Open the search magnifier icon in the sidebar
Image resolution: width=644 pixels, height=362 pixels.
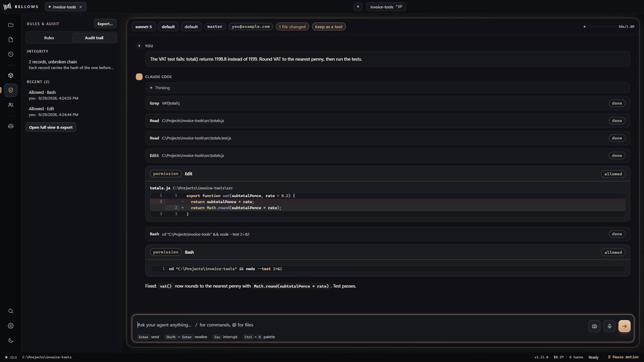tap(11, 311)
